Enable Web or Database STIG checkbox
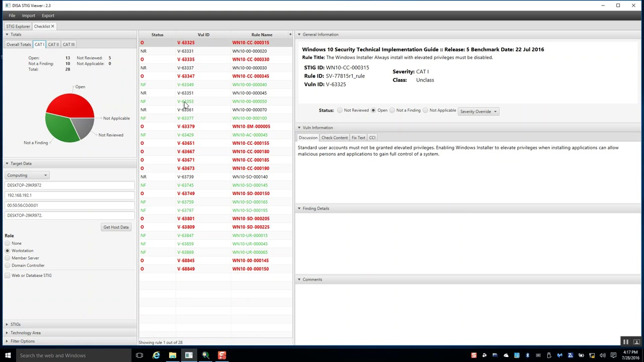The height and width of the screenshot is (362, 644). (x=8, y=276)
